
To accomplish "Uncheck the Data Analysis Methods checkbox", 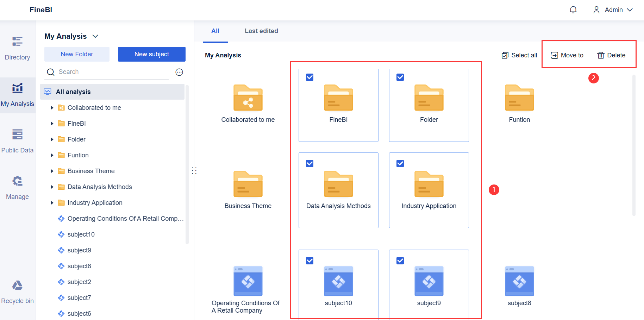I will click(310, 163).
